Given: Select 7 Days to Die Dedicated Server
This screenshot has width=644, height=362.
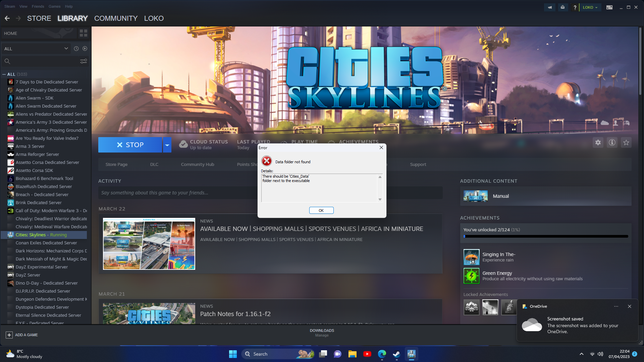Looking at the screenshot, I should point(47,82).
